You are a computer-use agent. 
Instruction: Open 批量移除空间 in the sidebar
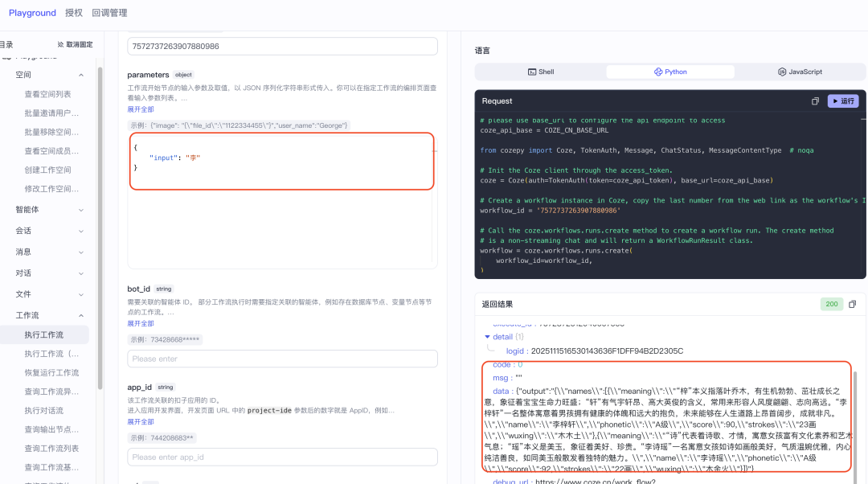click(51, 132)
